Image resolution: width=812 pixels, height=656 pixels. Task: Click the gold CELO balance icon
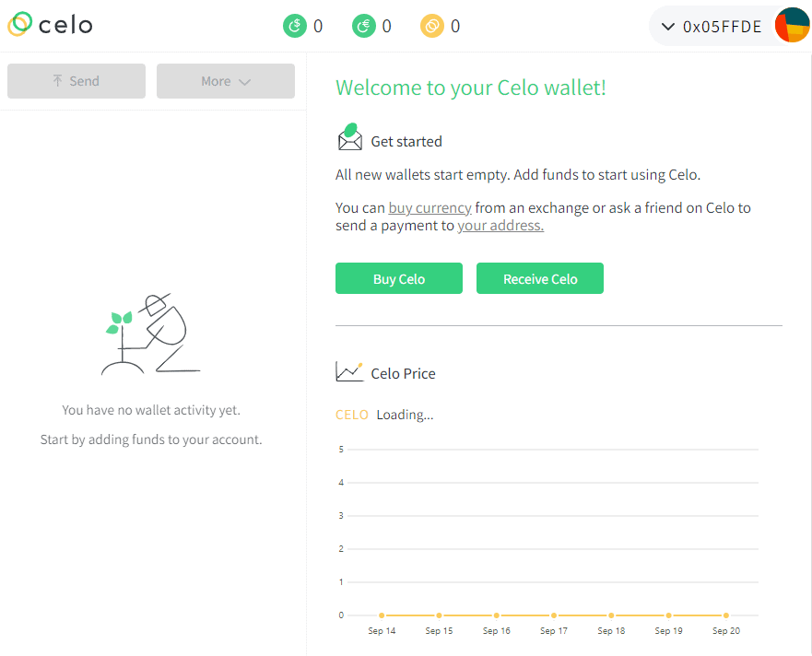tap(432, 26)
